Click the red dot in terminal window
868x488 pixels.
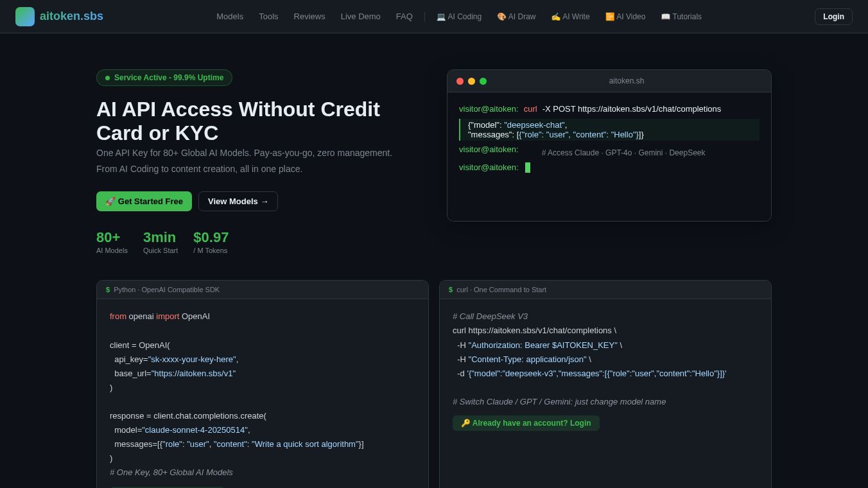pos(460,81)
